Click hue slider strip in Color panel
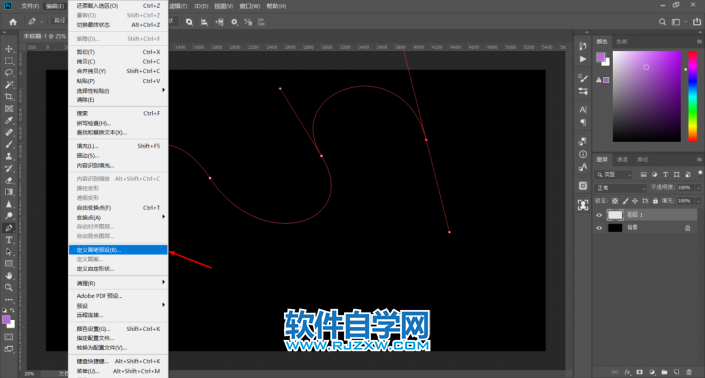This screenshot has width=705, height=378. click(693, 96)
